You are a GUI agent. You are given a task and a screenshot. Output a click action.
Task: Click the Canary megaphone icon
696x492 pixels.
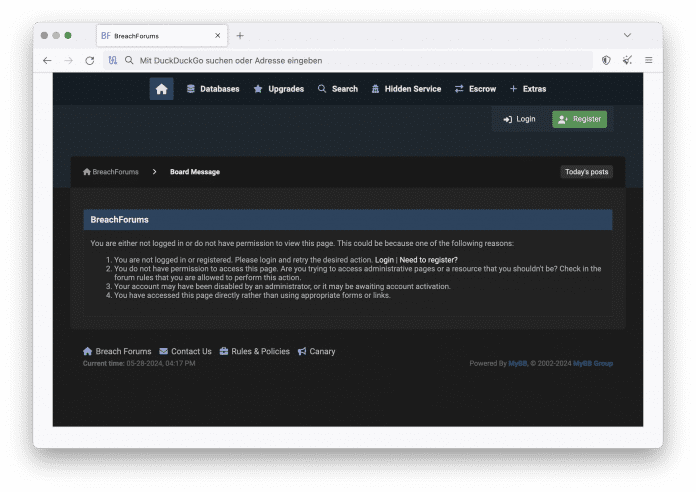point(302,351)
